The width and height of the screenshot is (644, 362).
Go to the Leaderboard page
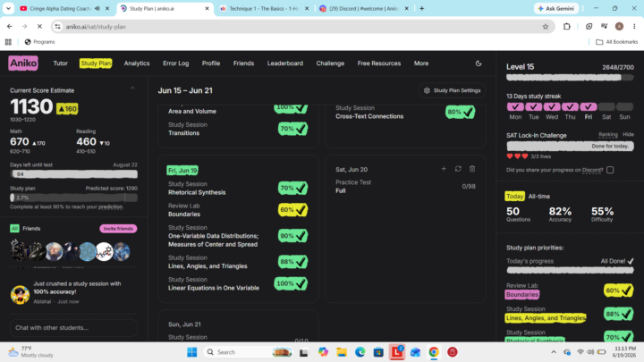(x=285, y=63)
